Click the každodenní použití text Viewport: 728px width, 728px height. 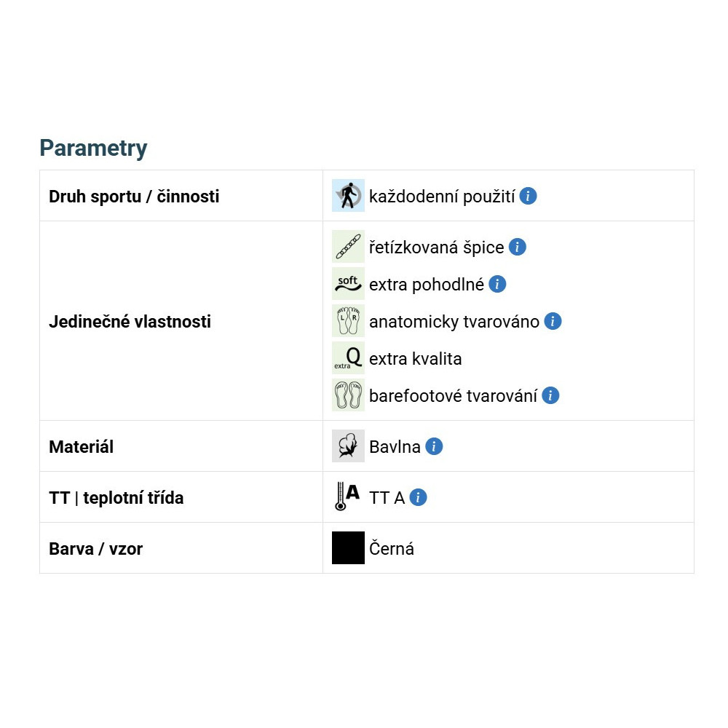tap(442, 197)
